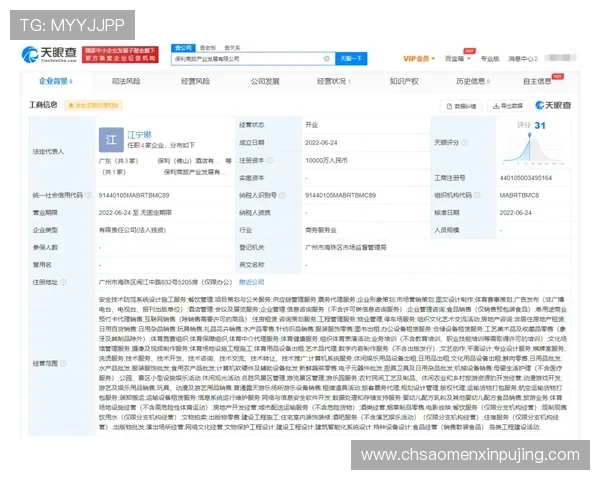The image size is (600, 480).
Task: Open the 江宁琳 legal representative link
Action: 139,135
